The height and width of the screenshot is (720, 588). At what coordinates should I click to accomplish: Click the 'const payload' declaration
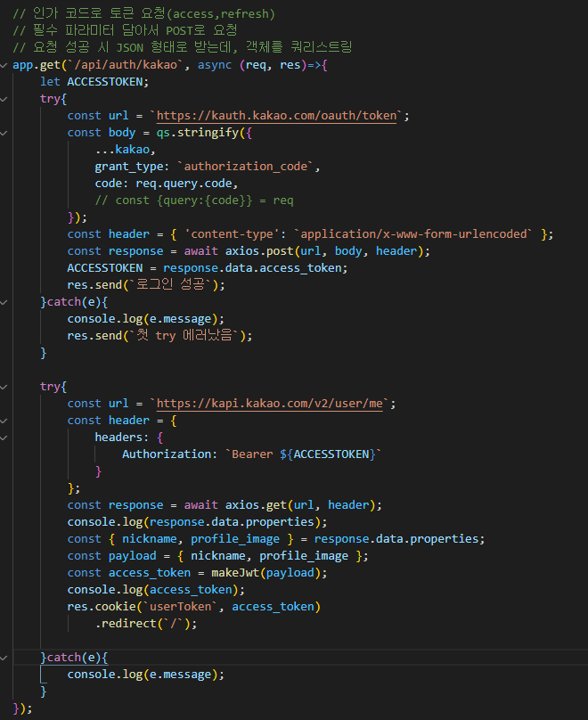click(x=111, y=556)
